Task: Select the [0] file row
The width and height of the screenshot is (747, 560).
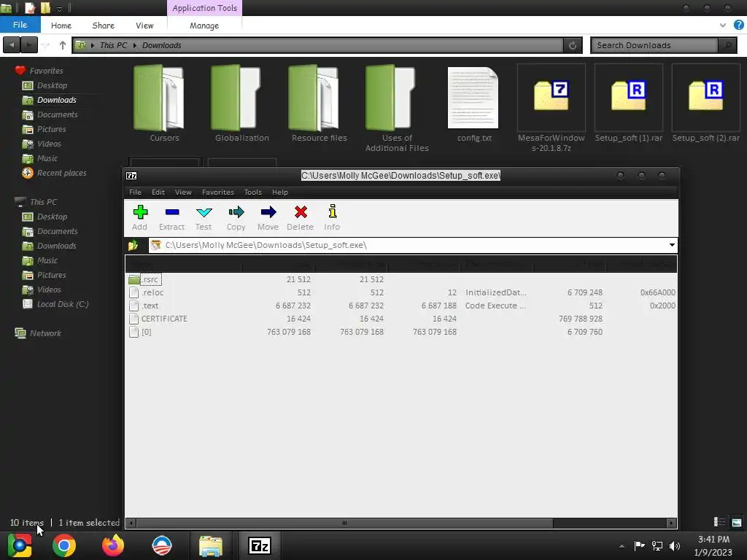Action: [x=400, y=332]
